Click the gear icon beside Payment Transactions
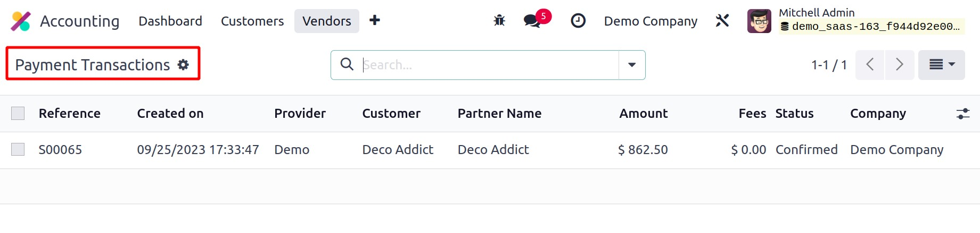The height and width of the screenshot is (233, 980). [183, 65]
